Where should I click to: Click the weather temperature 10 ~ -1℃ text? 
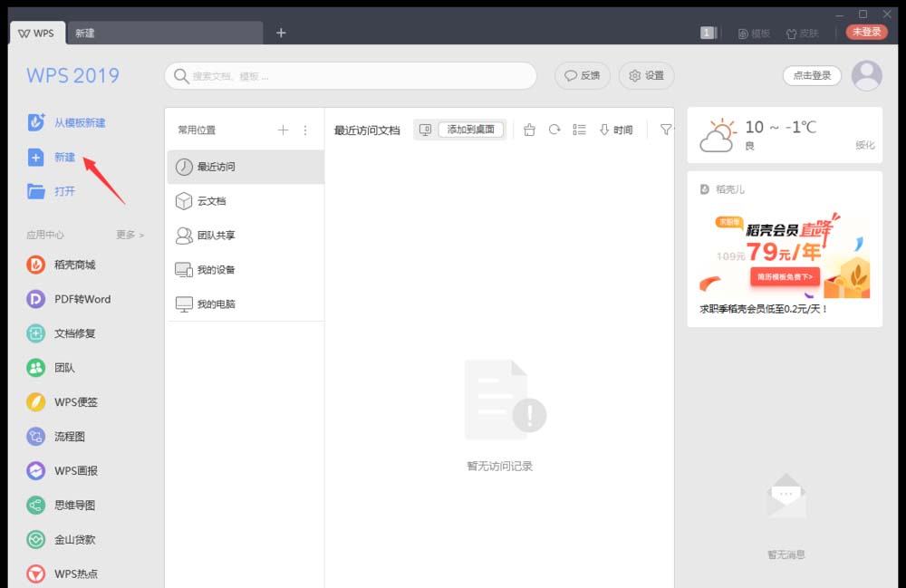coord(781,127)
